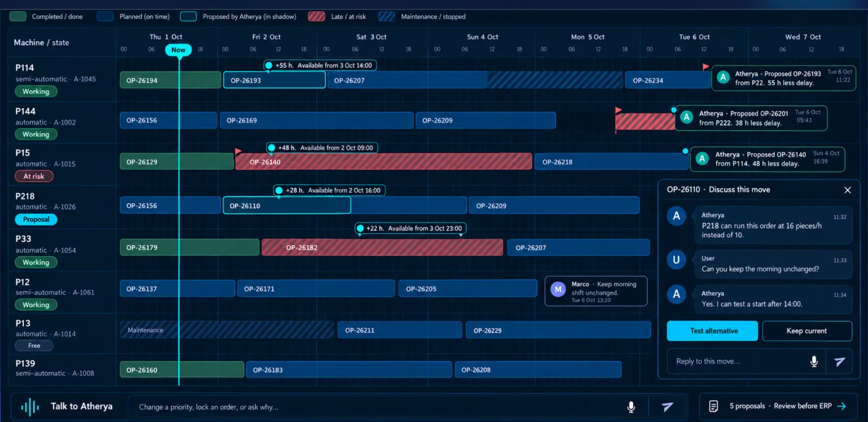Click the microphone icon in Talk to Atherya bar

tap(631, 407)
